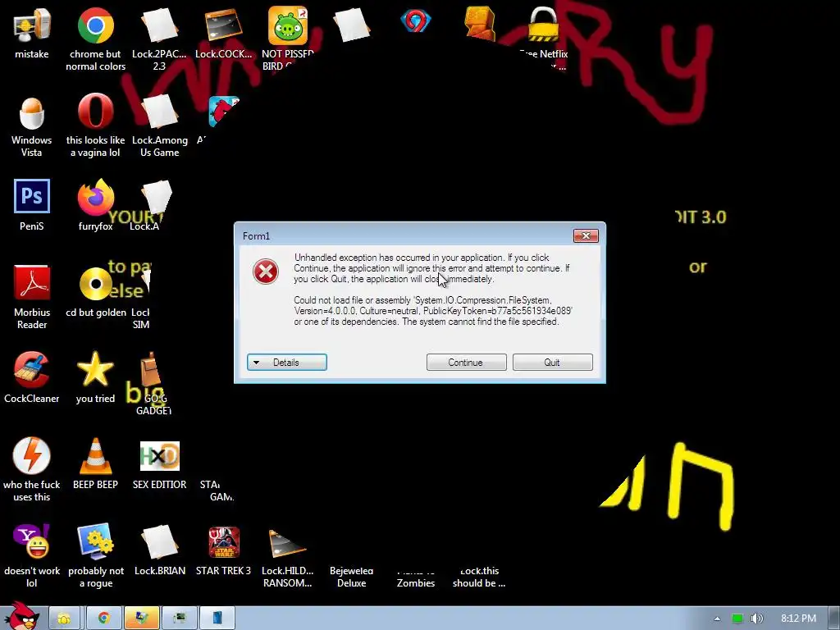Click the Chrome taskbar button
The width and height of the screenshot is (840, 630).
pyautogui.click(x=103, y=619)
